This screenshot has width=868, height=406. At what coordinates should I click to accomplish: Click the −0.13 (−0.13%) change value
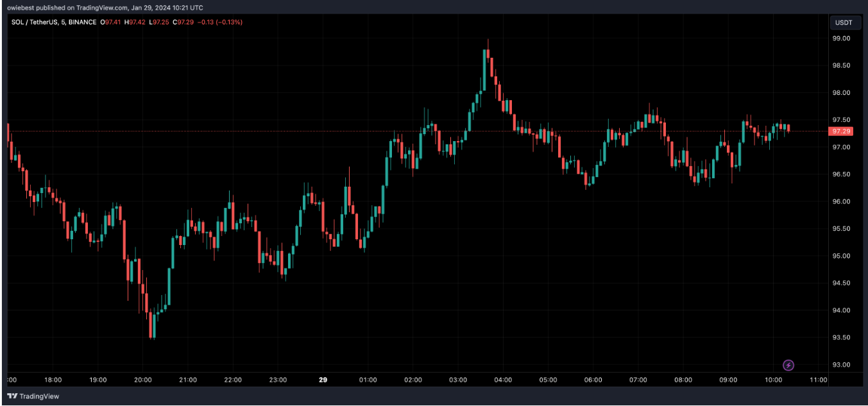pos(220,22)
